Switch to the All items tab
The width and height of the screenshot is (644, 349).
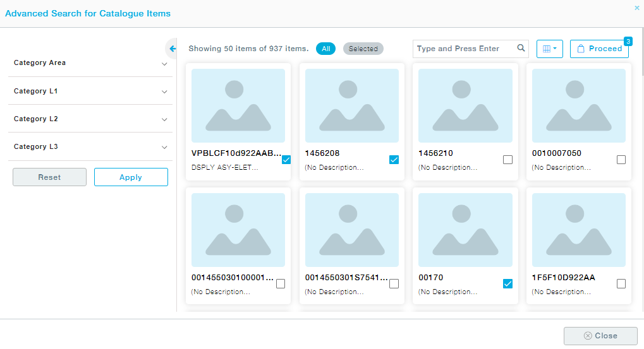(325, 49)
